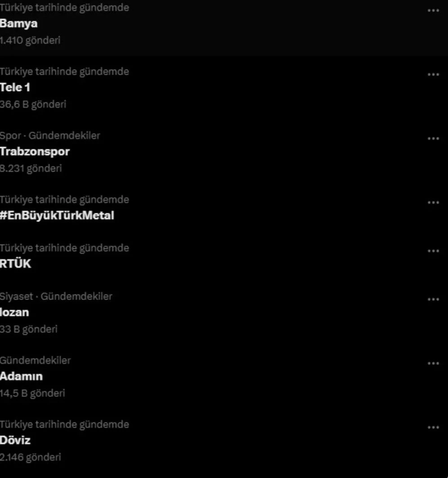Viewport: 448px width, 478px height.
Task: Open the Döviz trending topic
Action: click(15, 440)
